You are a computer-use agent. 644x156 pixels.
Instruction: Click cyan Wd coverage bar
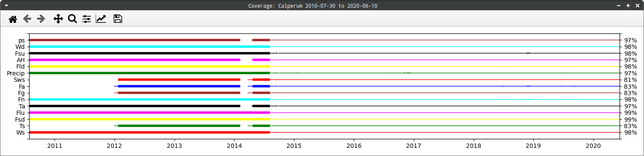tap(149, 47)
